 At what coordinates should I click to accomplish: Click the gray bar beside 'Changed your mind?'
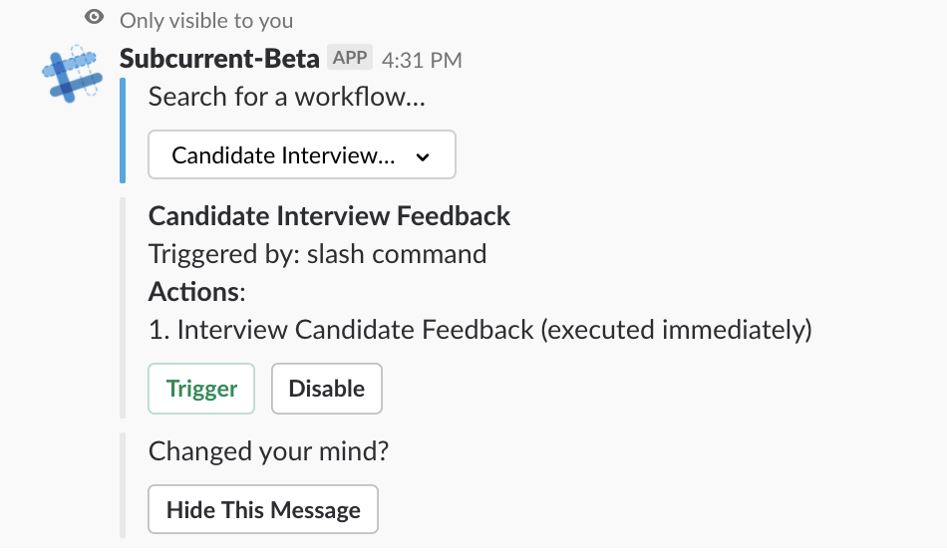pos(123,485)
